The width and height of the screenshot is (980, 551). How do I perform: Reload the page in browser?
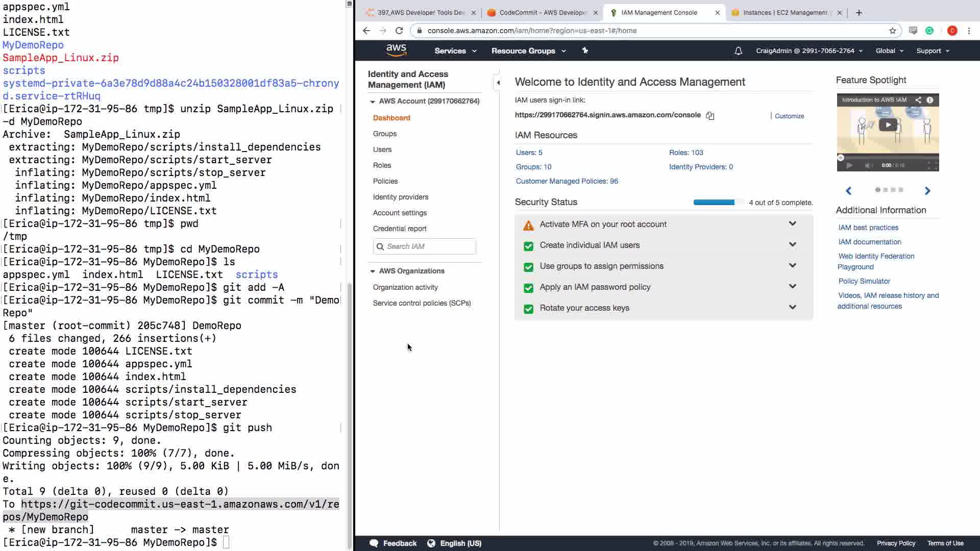click(399, 31)
